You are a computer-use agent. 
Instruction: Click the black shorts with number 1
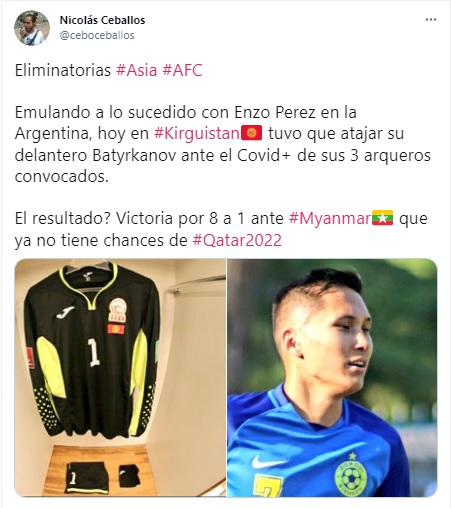coord(87,478)
